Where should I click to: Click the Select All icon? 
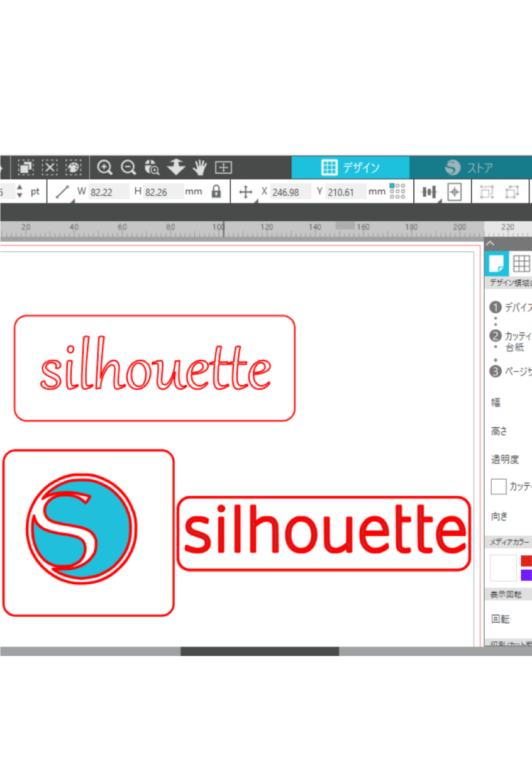tap(26, 167)
